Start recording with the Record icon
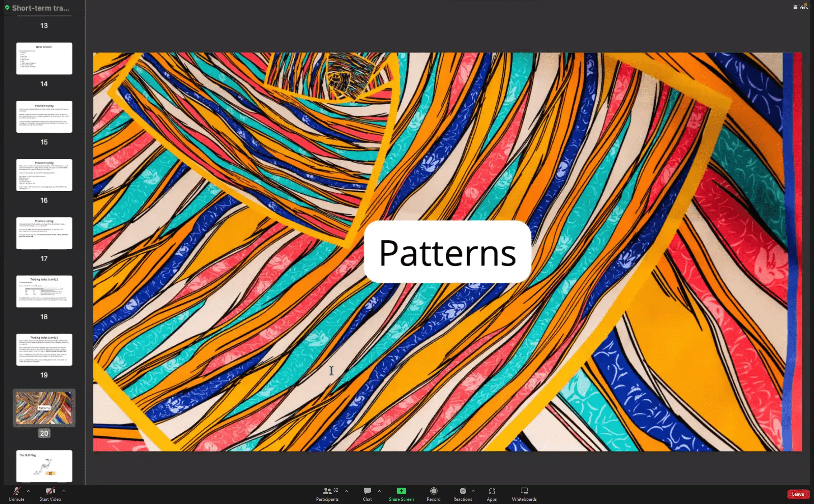 (434, 491)
